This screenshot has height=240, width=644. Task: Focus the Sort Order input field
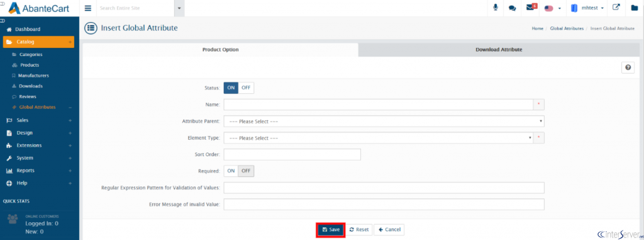[x=292, y=154]
